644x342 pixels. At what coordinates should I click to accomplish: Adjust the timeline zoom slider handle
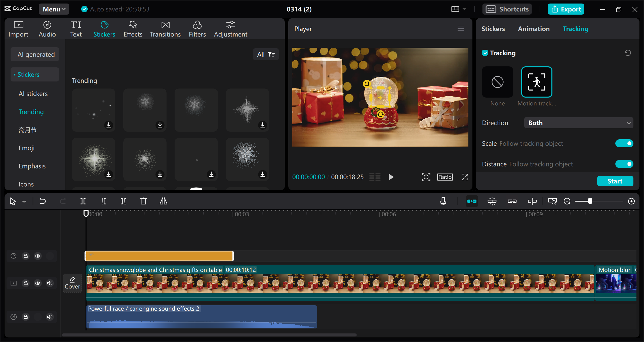tap(590, 201)
